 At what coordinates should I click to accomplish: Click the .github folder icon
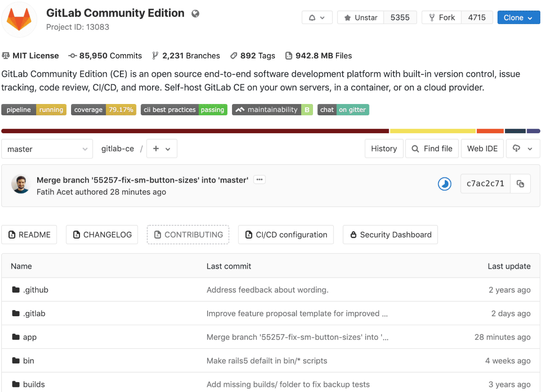16,289
